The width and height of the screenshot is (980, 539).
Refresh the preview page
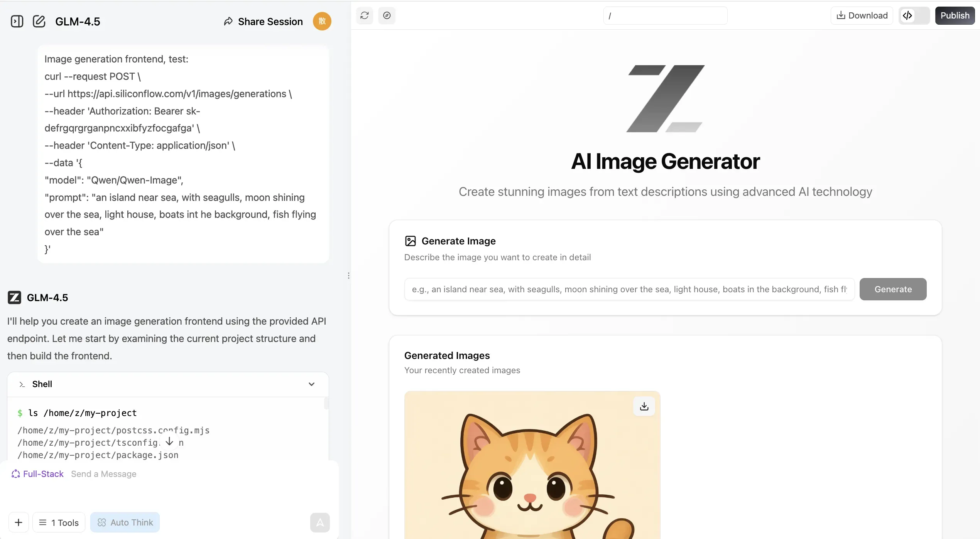pos(365,15)
